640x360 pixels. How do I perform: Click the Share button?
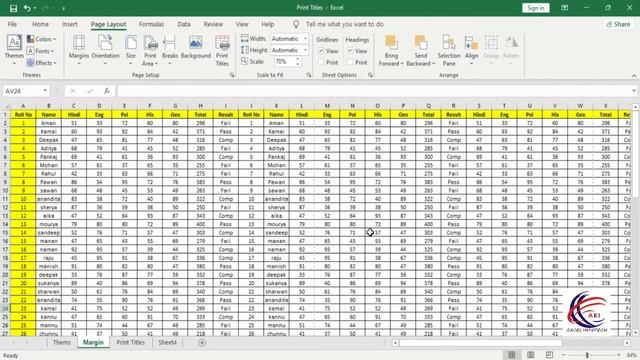[618, 24]
